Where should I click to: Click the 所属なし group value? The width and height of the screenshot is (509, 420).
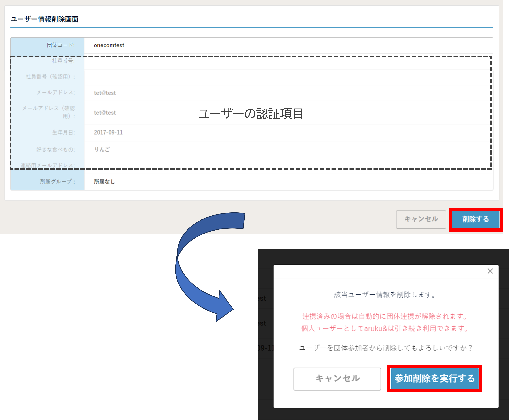(x=104, y=182)
